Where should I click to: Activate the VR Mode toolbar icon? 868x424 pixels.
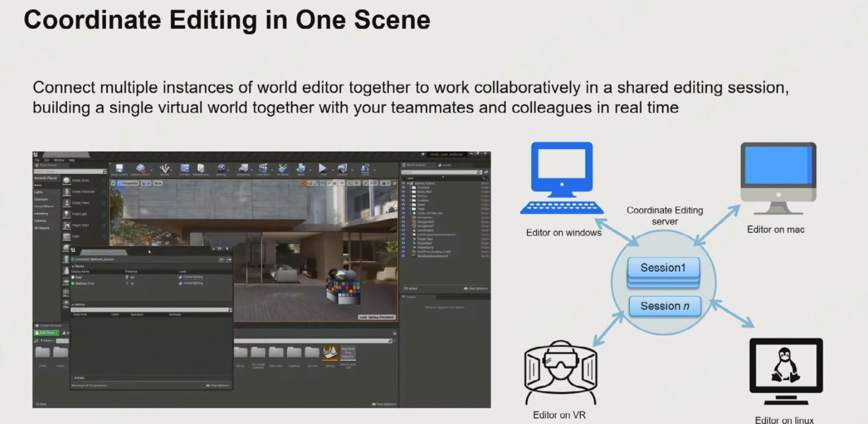pos(282,168)
